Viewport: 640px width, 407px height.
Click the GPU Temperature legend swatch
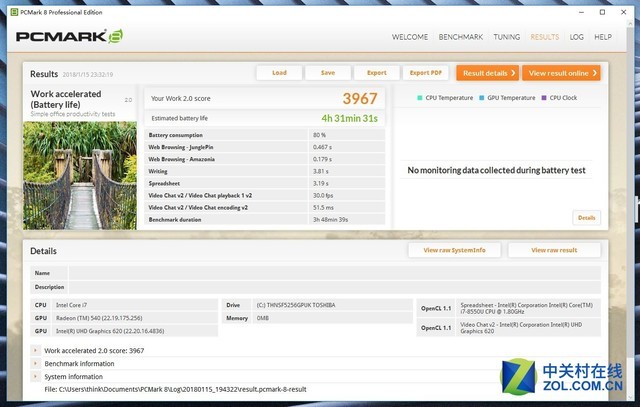(x=482, y=98)
